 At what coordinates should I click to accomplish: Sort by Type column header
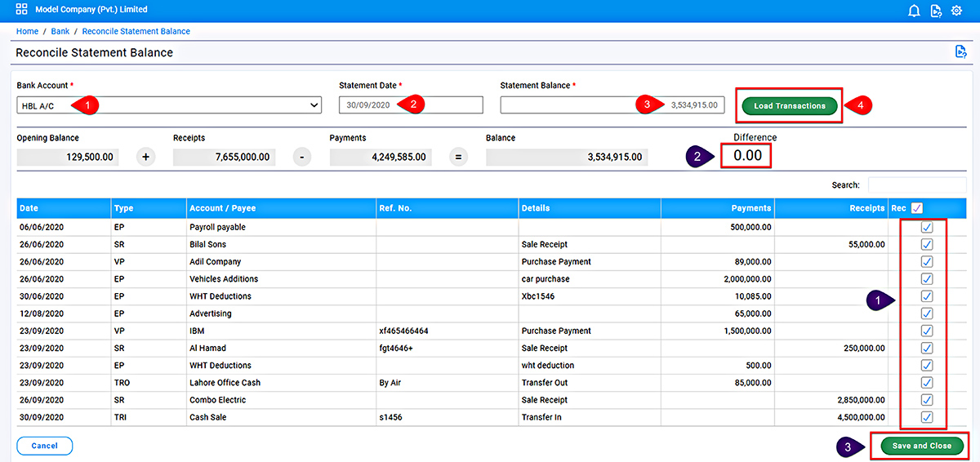click(149, 208)
